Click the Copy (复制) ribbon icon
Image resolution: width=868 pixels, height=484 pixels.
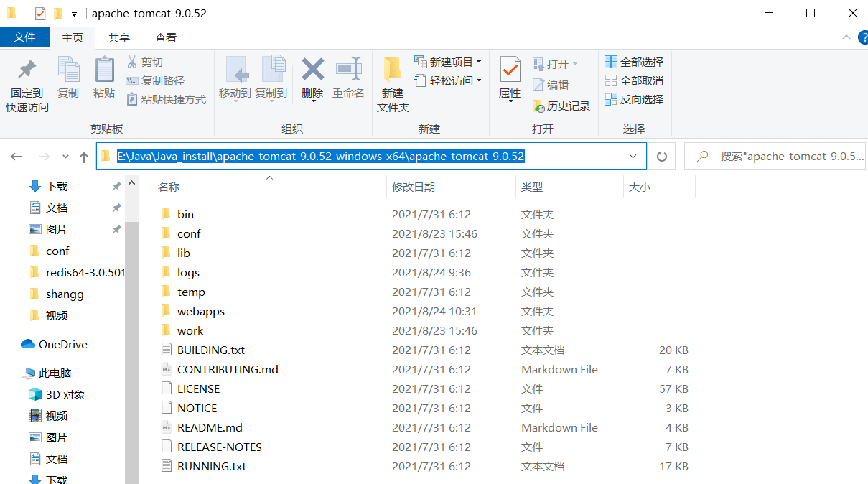click(x=68, y=70)
